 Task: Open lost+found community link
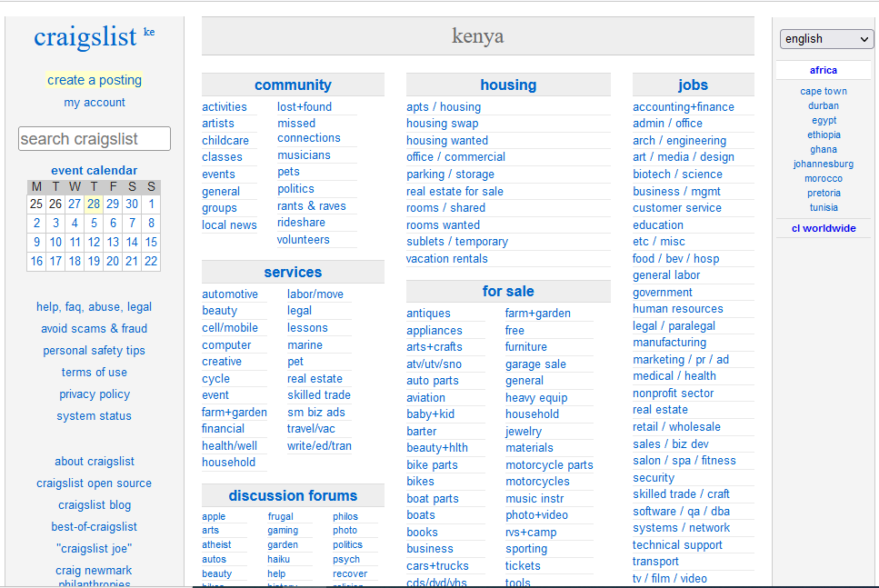(x=305, y=107)
